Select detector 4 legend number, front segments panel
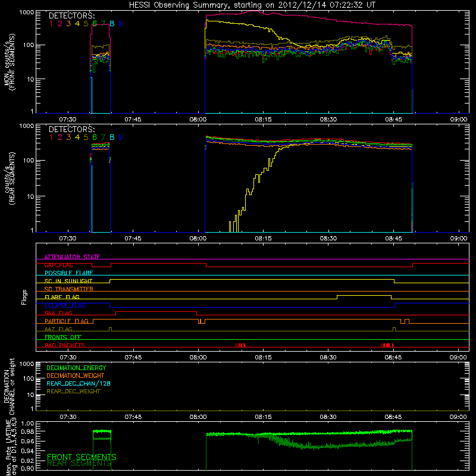The width and height of the screenshot is (476, 476). [x=77, y=24]
